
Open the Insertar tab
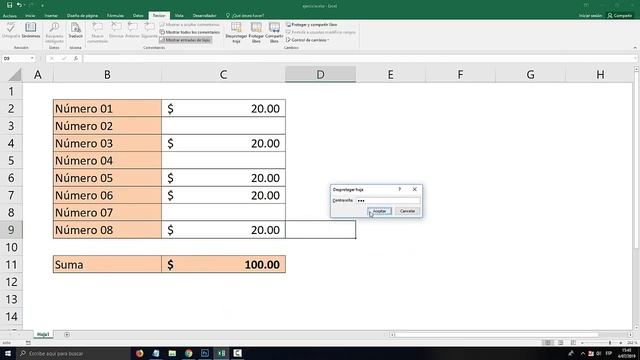point(51,16)
